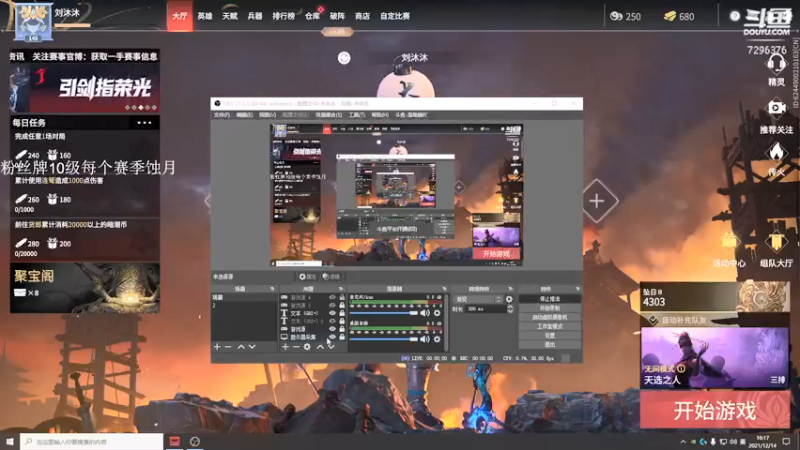
Task: Switch to 排行榜 tab in game
Action: click(x=283, y=16)
